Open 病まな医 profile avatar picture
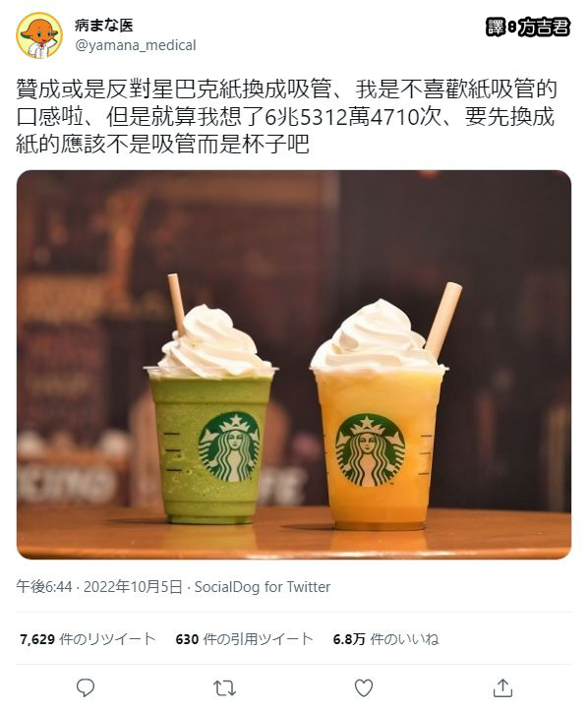 pyautogui.click(x=39, y=35)
